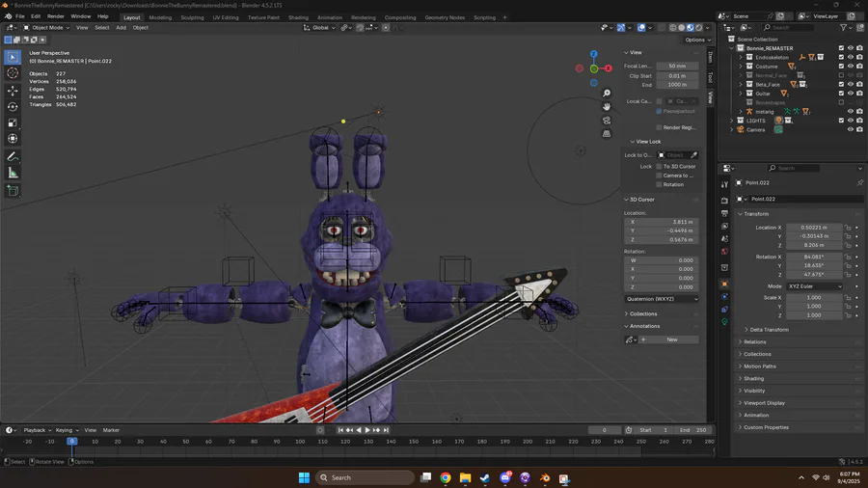Open the Object Data light tab icon
Viewport: 868px width, 488px height.
coord(724,322)
